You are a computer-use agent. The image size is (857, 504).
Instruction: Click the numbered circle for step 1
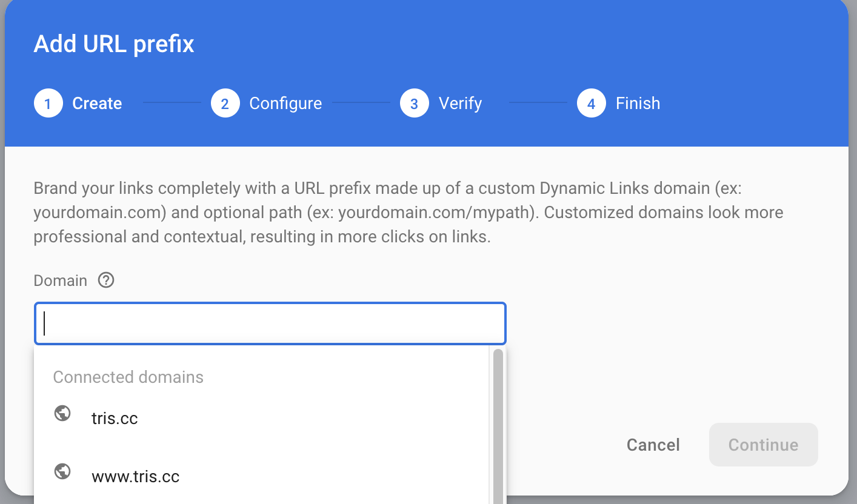[48, 103]
